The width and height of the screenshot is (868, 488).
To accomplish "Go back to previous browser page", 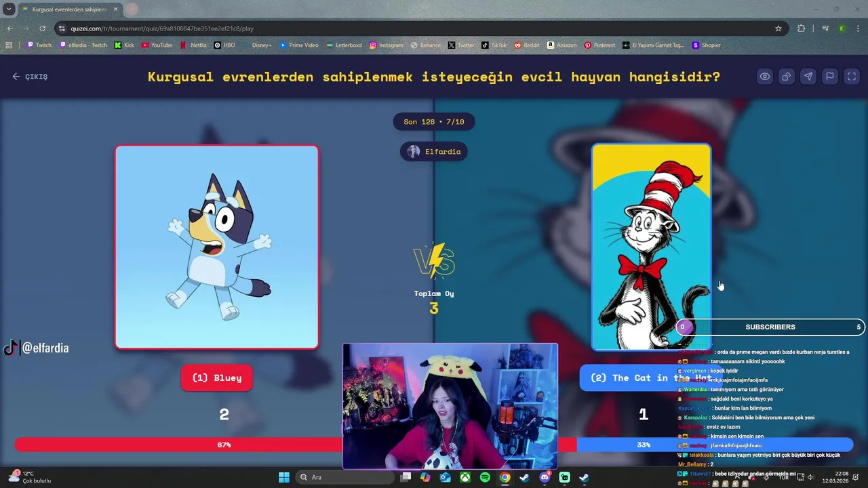I will (9, 28).
